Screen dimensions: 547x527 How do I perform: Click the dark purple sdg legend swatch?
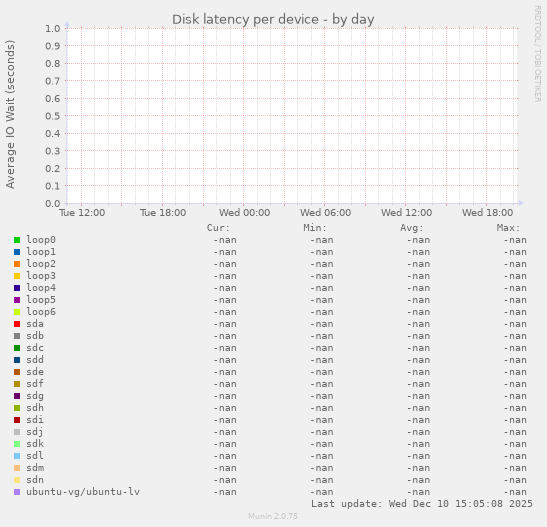[x=17, y=396]
